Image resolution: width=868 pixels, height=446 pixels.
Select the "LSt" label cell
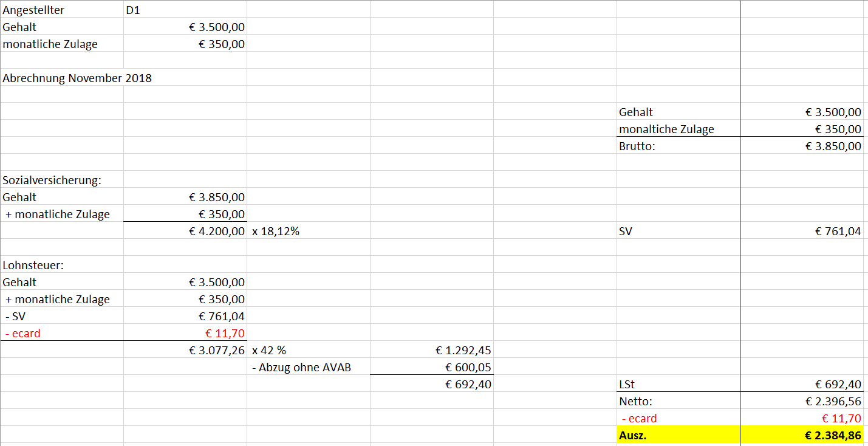click(x=627, y=384)
